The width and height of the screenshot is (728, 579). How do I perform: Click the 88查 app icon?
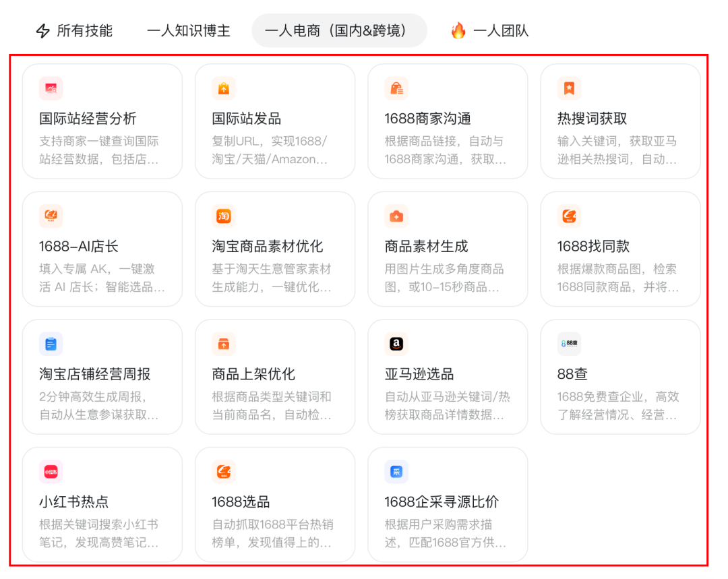pyautogui.click(x=569, y=344)
